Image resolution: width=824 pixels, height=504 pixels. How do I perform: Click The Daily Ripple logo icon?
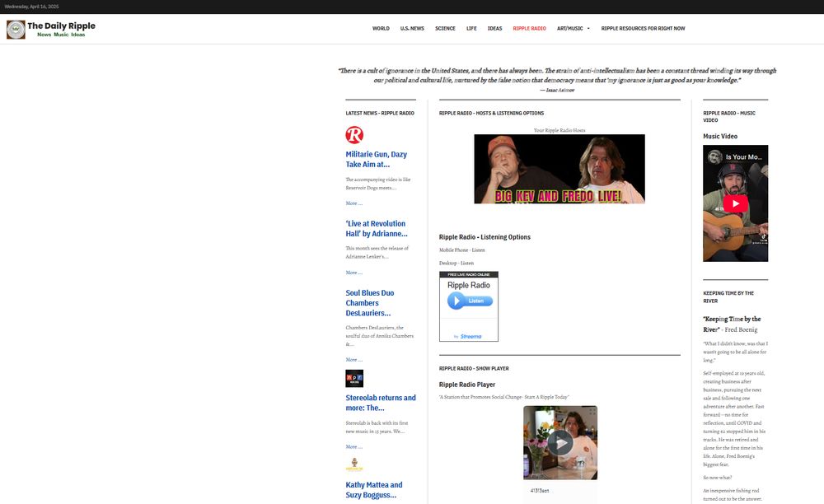16,30
